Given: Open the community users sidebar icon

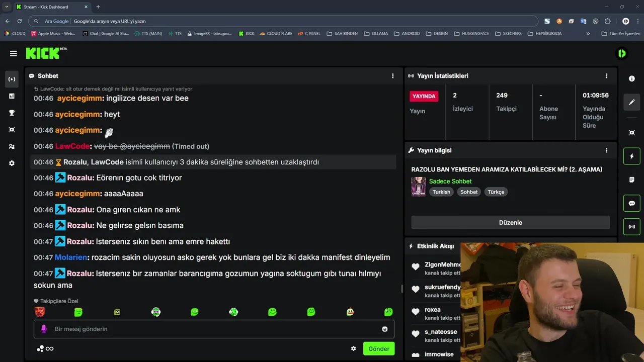Looking at the screenshot, I should tap(12, 147).
